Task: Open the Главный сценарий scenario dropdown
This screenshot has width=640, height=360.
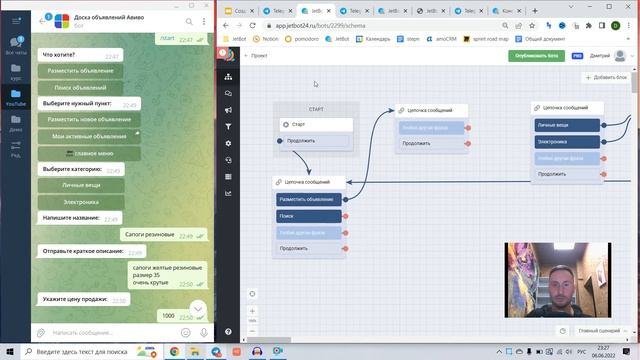Action: [602, 331]
